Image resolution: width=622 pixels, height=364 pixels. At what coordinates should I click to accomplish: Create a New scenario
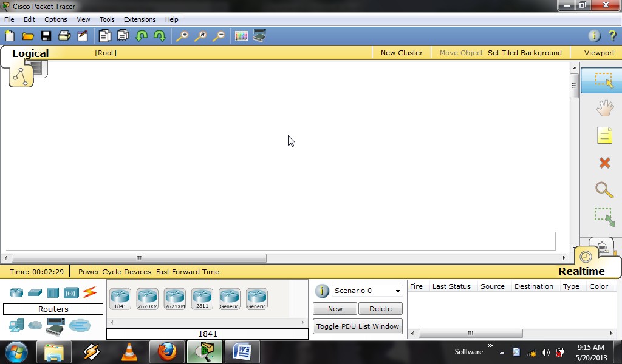point(335,309)
